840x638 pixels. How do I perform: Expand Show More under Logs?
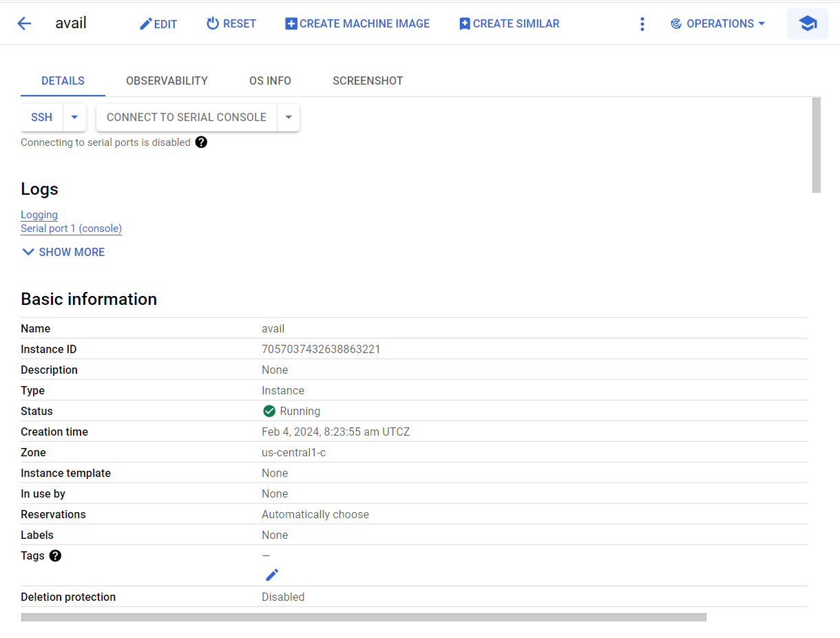pos(63,252)
